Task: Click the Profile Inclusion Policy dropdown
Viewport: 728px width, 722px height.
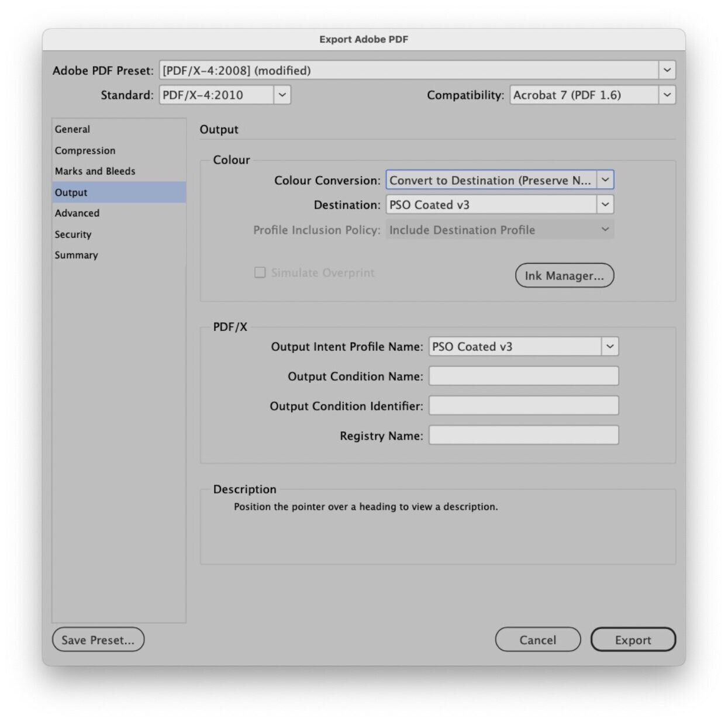Action: pos(499,230)
